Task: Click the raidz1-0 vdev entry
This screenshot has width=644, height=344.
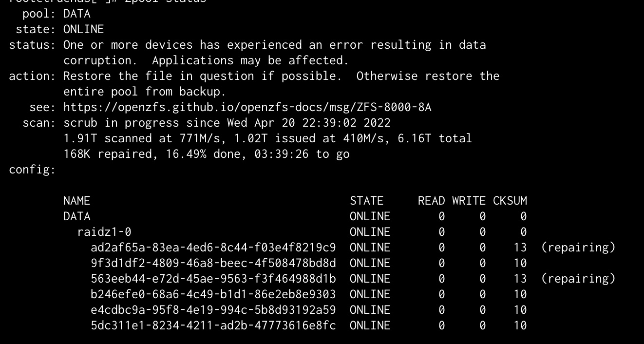Action: pos(104,232)
